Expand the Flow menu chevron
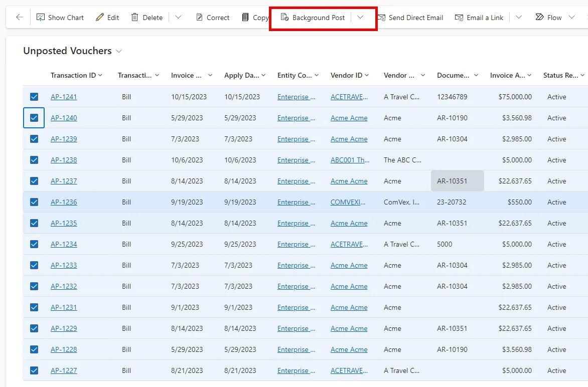Image resolution: width=588 pixels, height=387 pixels. tap(572, 17)
